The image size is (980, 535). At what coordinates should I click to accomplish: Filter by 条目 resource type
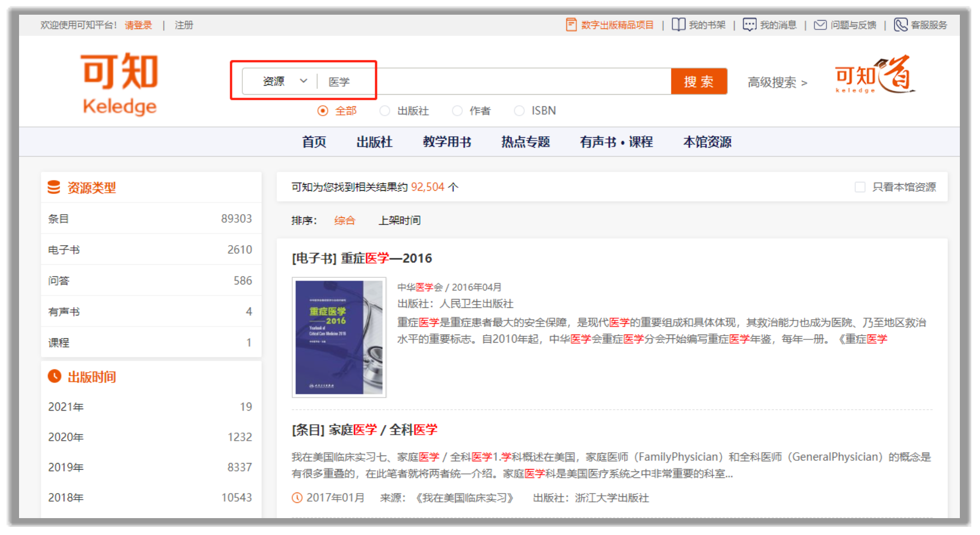coord(150,218)
